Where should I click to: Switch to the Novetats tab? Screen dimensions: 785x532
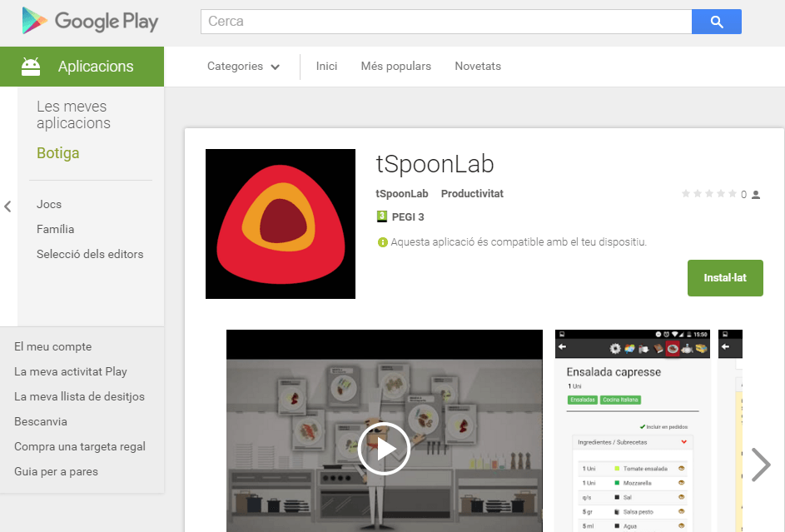pos(478,66)
